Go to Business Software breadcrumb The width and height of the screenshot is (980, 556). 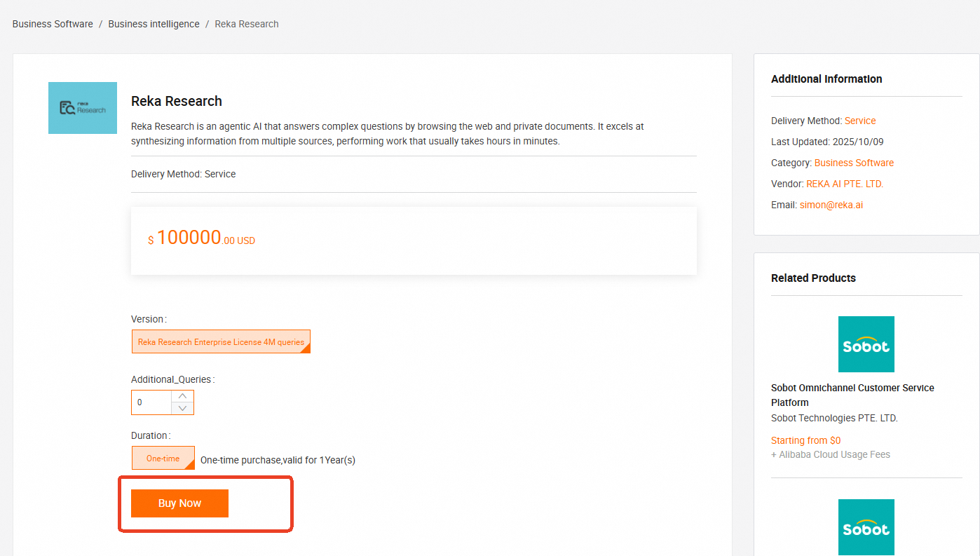tap(53, 24)
